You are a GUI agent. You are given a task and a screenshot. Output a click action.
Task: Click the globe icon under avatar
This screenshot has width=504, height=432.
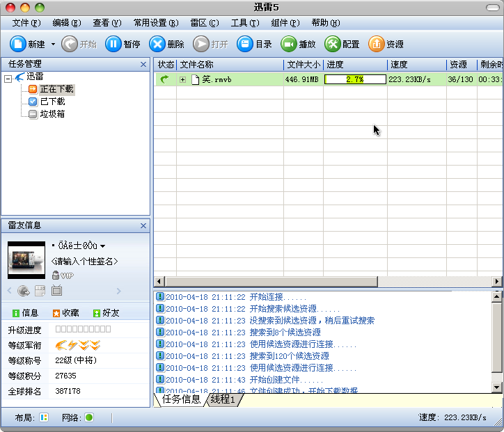click(x=24, y=291)
